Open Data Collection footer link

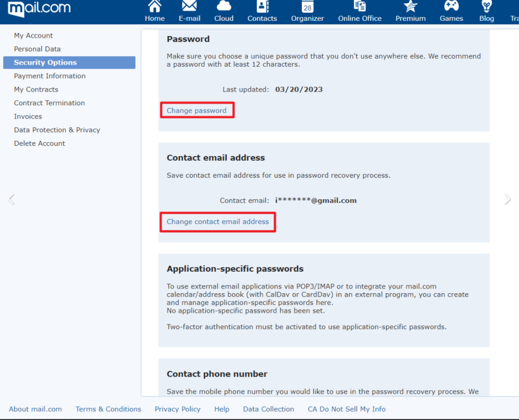point(269,409)
